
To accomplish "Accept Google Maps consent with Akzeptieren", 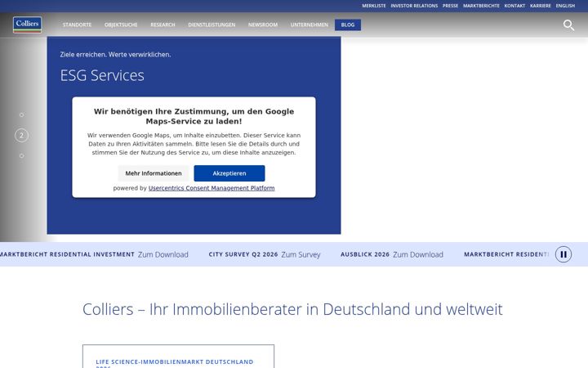I will pos(229,173).
